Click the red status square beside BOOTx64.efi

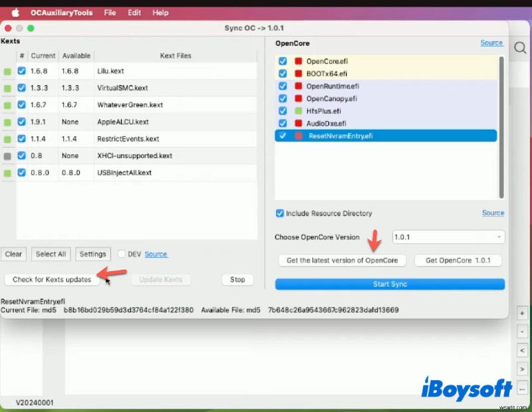point(298,74)
